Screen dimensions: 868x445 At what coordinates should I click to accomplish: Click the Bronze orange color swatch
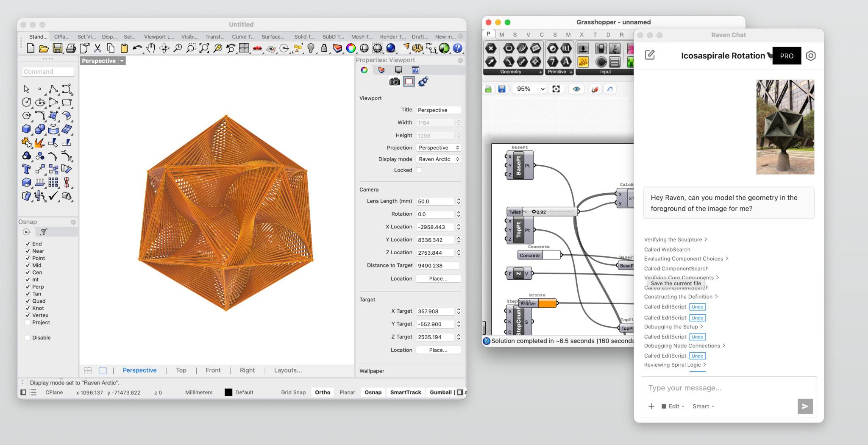tap(547, 303)
